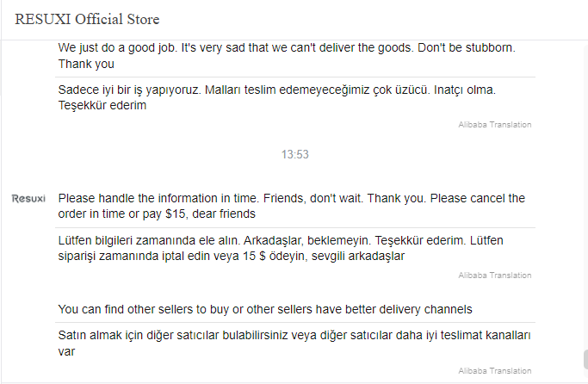
Task: Click the 'dear friends' phrase in the message
Action: [x=224, y=214]
